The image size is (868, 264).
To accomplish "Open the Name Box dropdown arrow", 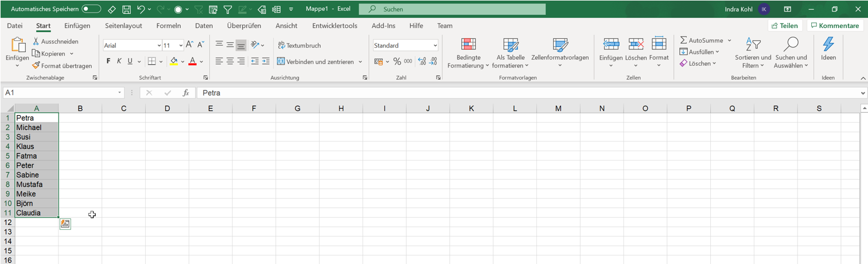I will (120, 93).
